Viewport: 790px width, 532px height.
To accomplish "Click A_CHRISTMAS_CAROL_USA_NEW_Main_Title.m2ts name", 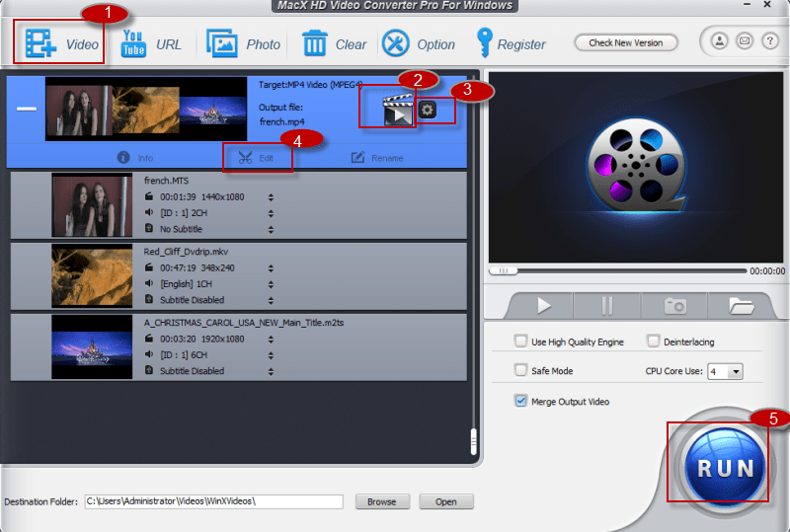I will [x=244, y=323].
